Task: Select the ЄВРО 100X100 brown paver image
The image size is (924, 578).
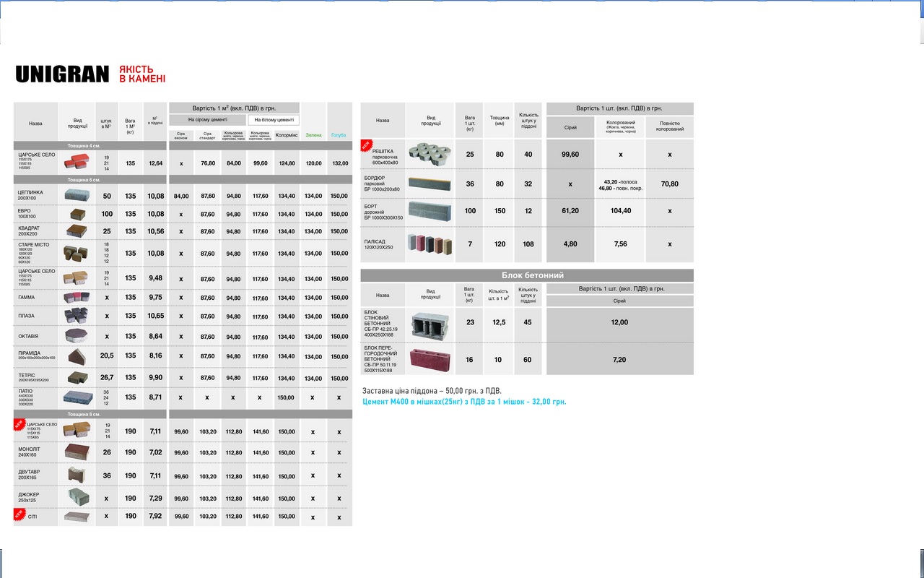Action: 77,214
